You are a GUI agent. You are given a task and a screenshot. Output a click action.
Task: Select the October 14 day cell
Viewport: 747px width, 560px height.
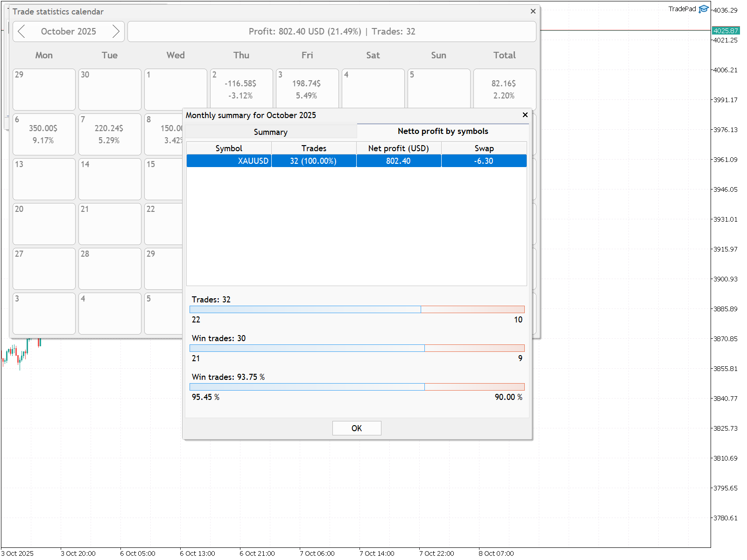coord(110,179)
